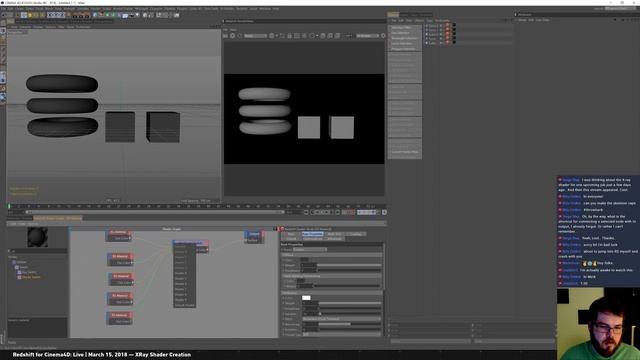This screenshot has height=360, width=640.
Task: Click the RenderView lock icon
Action: click(x=289, y=36)
